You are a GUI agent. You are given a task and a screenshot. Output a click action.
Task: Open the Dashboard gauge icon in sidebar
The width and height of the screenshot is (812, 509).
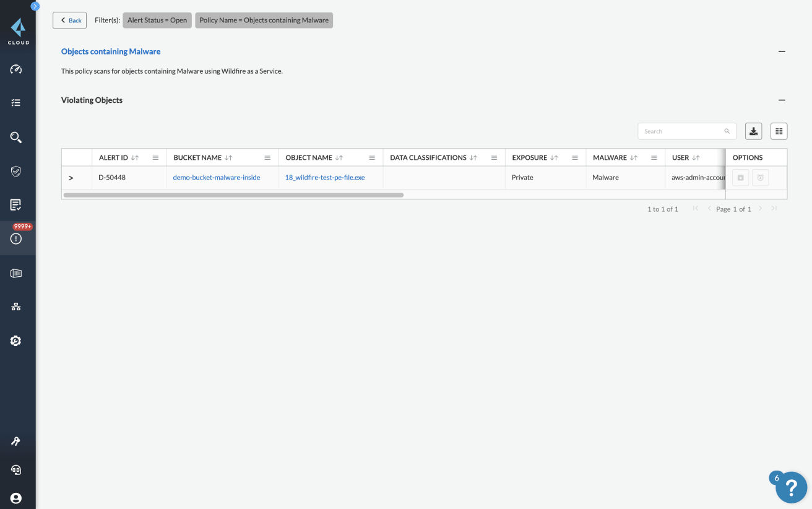point(16,69)
